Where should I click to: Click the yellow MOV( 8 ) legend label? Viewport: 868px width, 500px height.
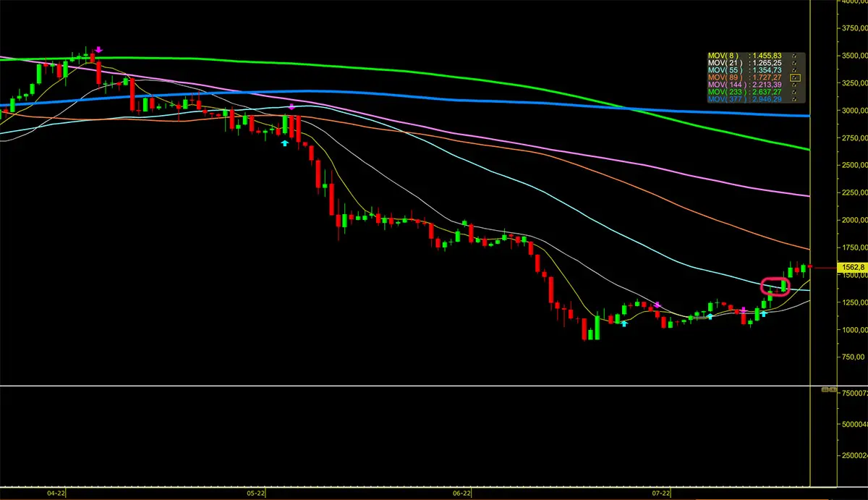click(x=723, y=56)
